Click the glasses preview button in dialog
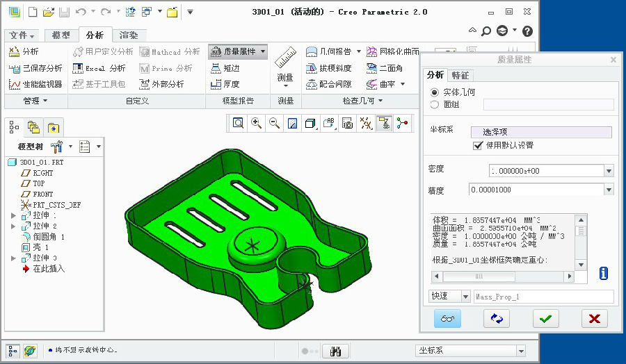 447,318
